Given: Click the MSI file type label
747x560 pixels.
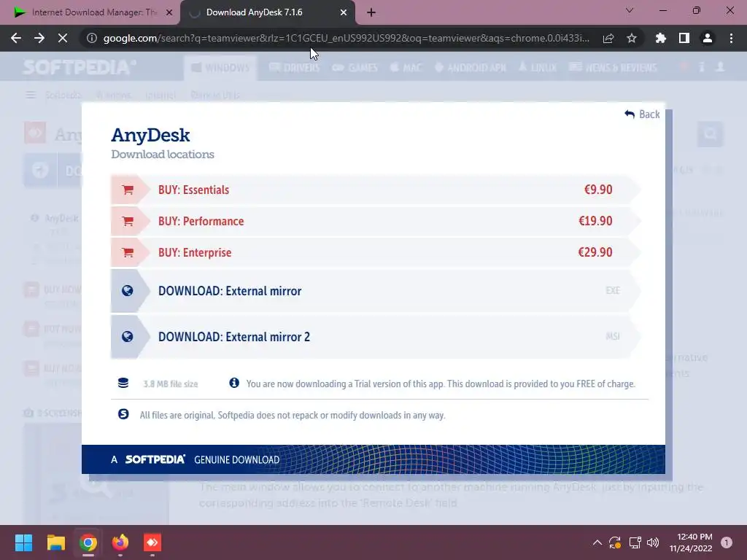Looking at the screenshot, I should click(613, 336).
